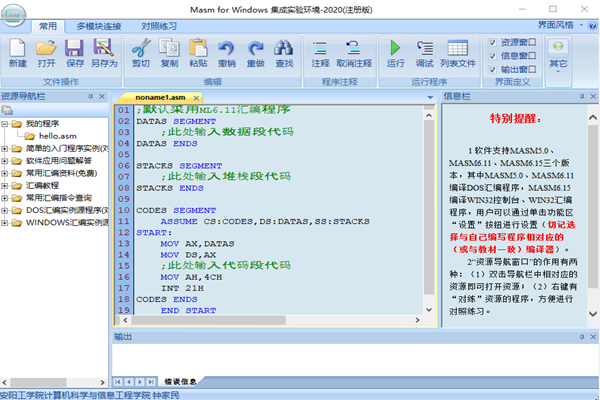The image size is (600, 400).
Task: Expand the DOS汇编实例源程序 folder
Action: click(x=4, y=210)
